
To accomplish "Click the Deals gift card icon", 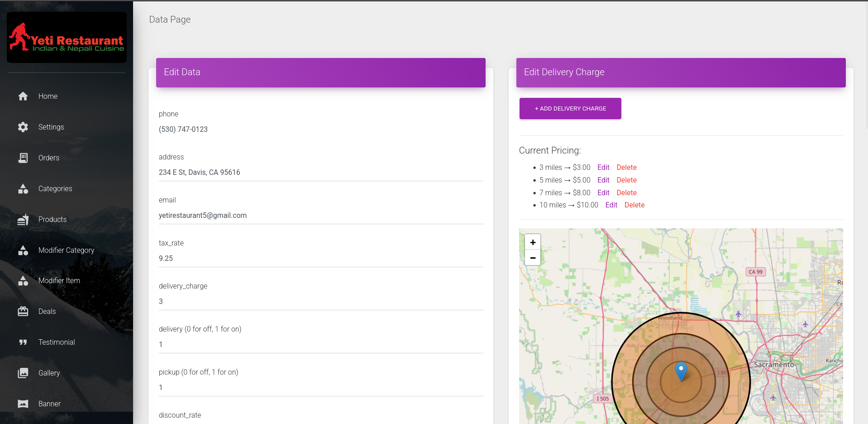I will [x=23, y=311].
